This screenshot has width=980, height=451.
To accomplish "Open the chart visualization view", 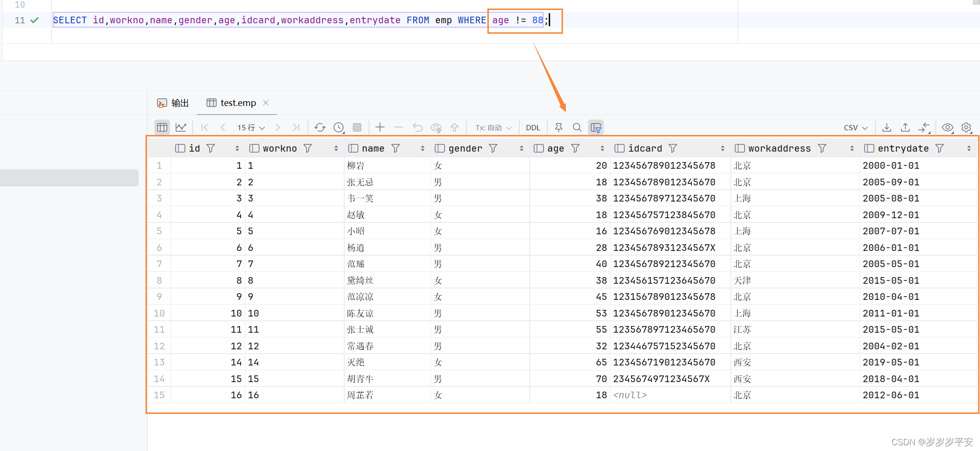I will pyautogui.click(x=181, y=127).
